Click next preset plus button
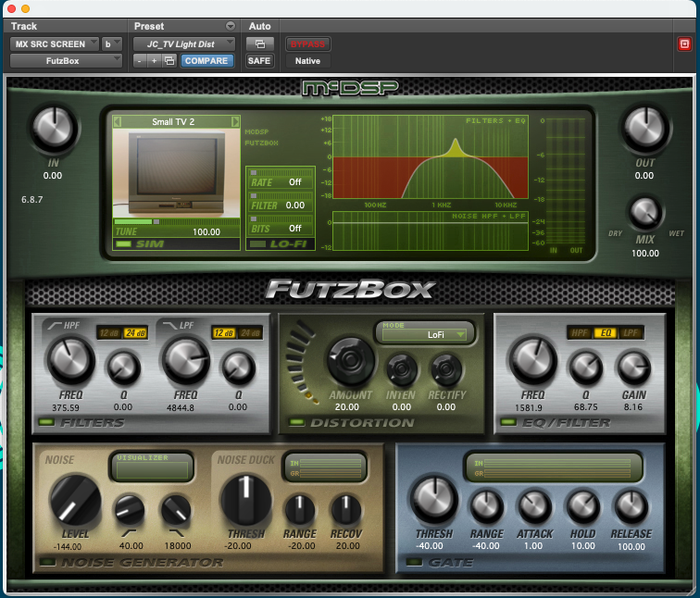The height and width of the screenshot is (598, 700). point(154,61)
